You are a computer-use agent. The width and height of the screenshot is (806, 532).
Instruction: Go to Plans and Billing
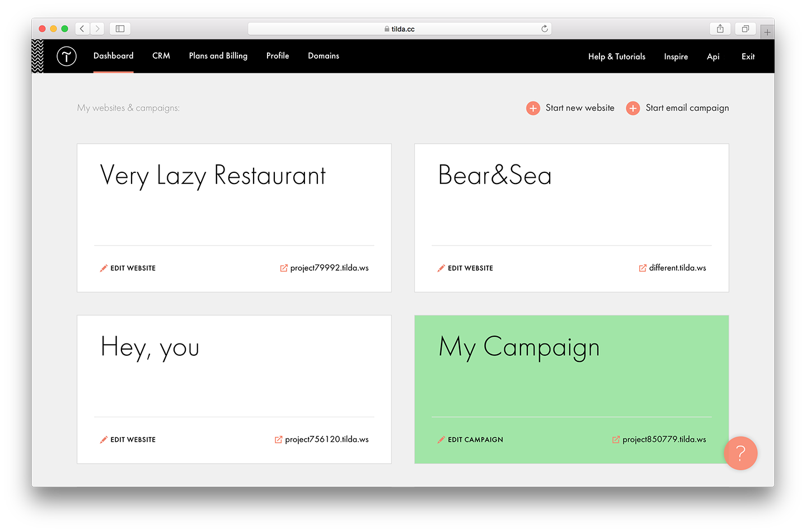click(218, 56)
